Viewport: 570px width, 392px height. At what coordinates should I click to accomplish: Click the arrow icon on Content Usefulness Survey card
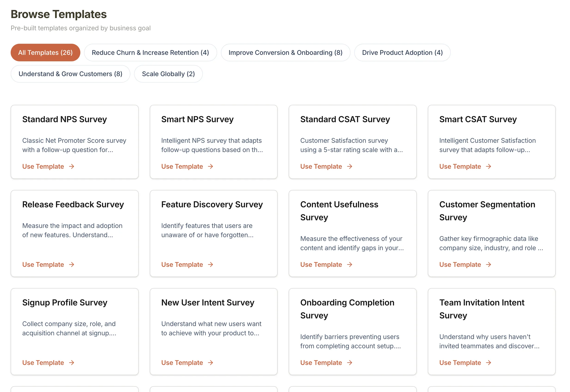pyautogui.click(x=350, y=264)
